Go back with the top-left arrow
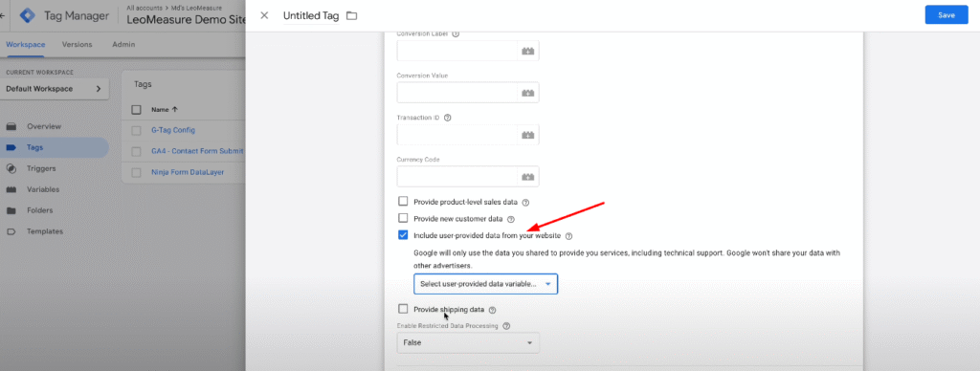The width and height of the screenshot is (980, 371). [3, 15]
